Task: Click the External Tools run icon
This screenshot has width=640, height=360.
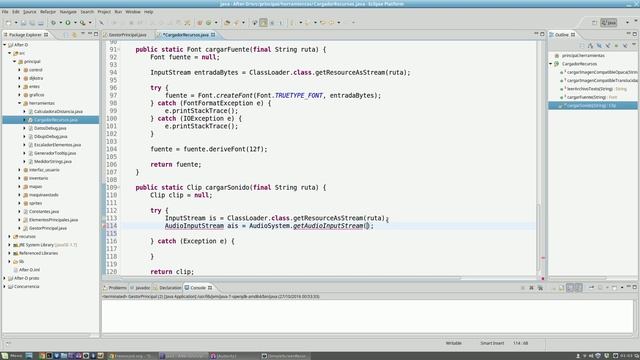Action: click(83, 23)
